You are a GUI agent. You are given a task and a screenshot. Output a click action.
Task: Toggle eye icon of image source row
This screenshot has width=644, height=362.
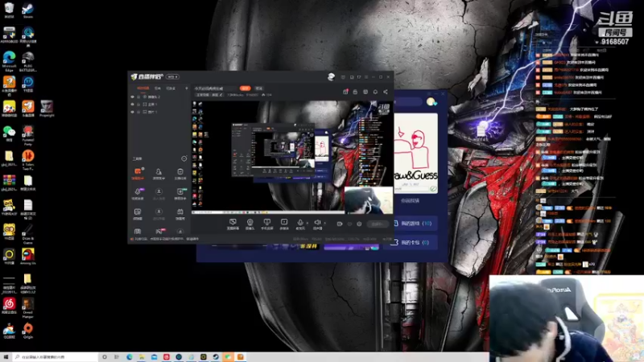(x=132, y=112)
